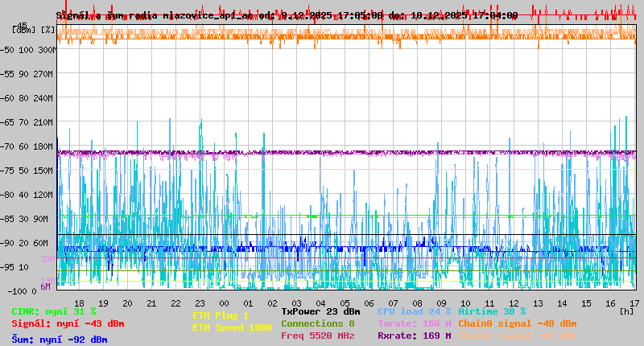Click the '-60' dBm y-axis label
This screenshot has width=644, height=346.
7,98
